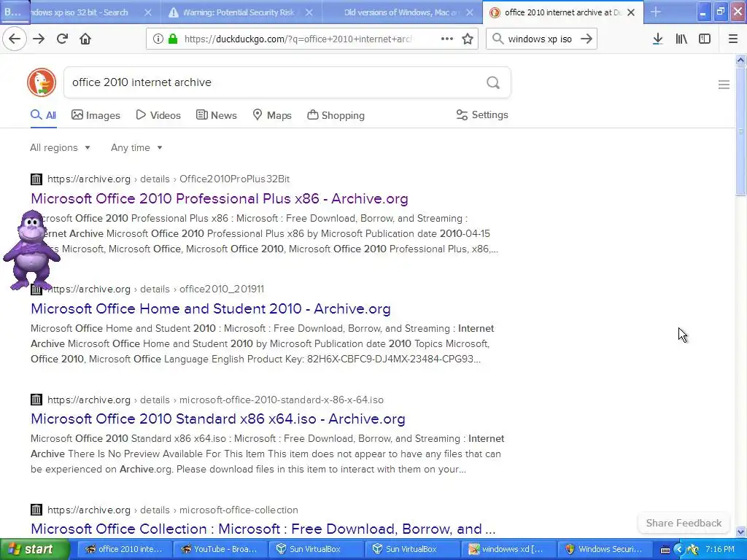The image size is (747, 560).
Task: Select the Shopping results tab
Action: tap(336, 115)
